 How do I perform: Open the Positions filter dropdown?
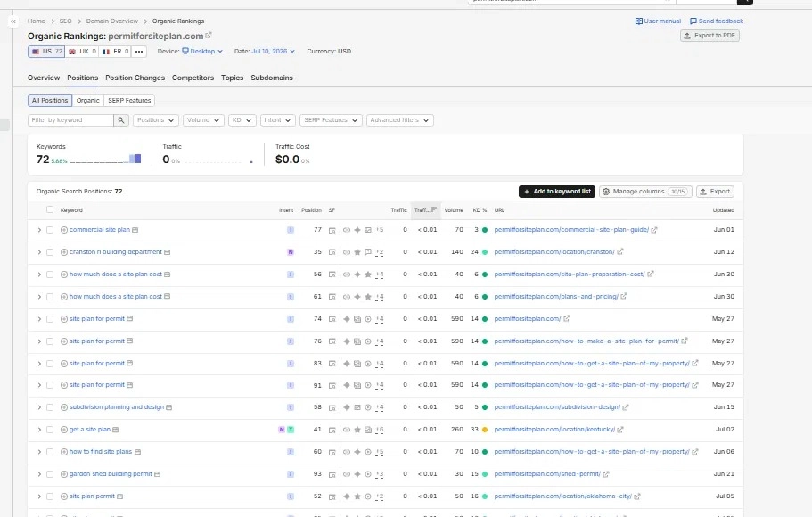click(x=156, y=120)
